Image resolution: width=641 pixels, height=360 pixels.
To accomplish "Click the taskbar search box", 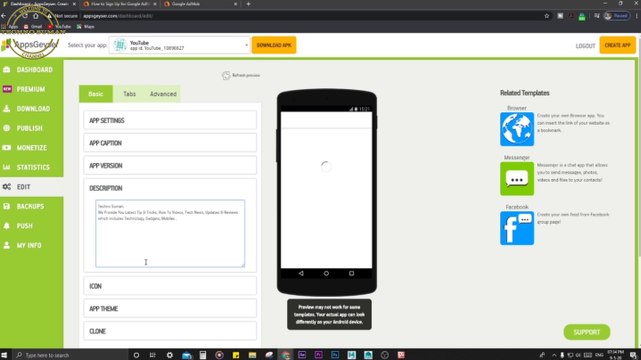I will pos(70,355).
